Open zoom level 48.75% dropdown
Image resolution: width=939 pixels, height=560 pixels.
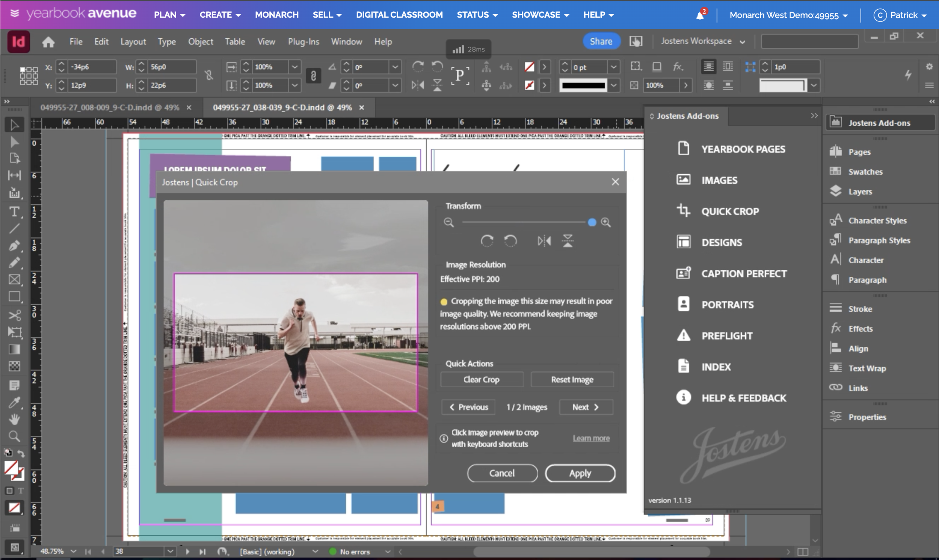coord(74,551)
